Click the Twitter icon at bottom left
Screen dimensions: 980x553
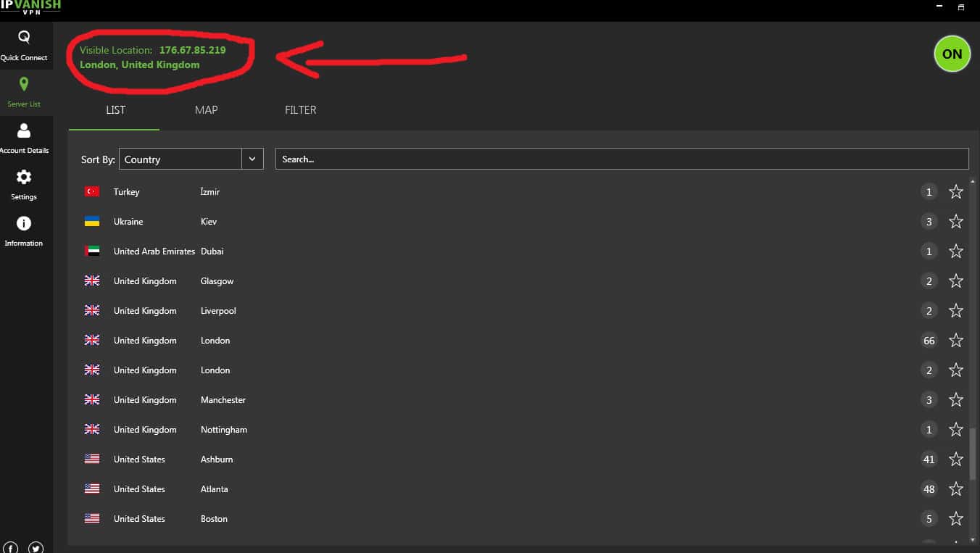pyautogui.click(x=36, y=548)
